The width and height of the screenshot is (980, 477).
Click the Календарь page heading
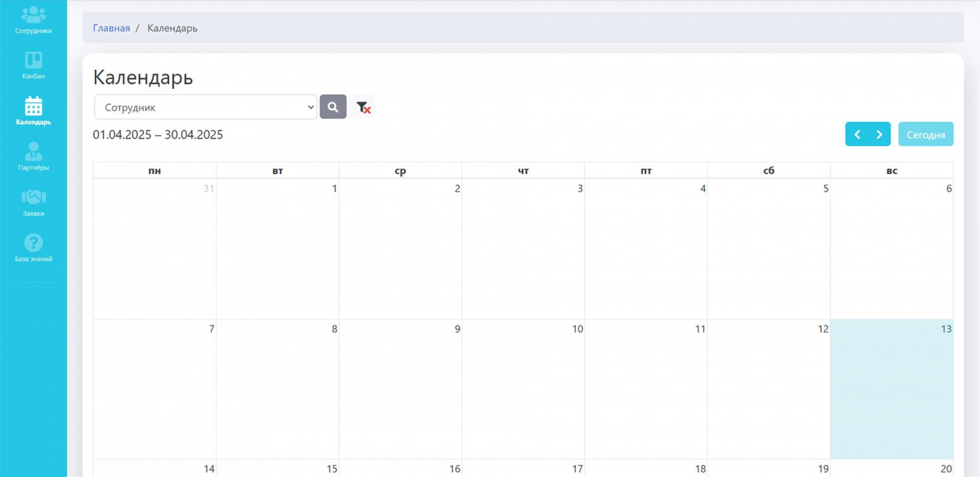tap(143, 77)
